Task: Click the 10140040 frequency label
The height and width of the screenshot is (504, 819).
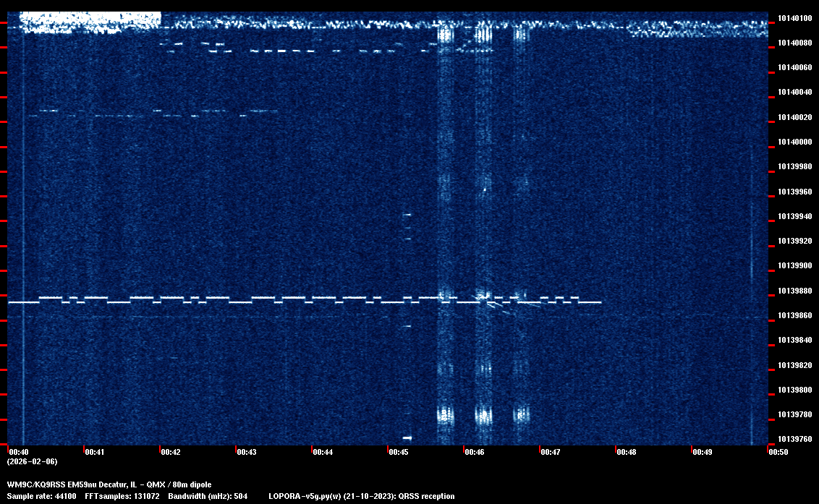Action: 794,92
